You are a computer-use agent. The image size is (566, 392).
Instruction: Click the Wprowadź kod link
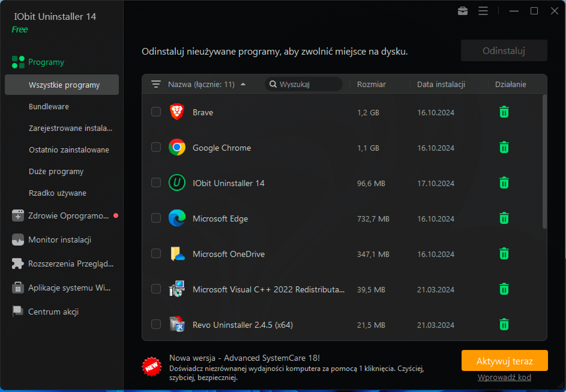pos(504,377)
